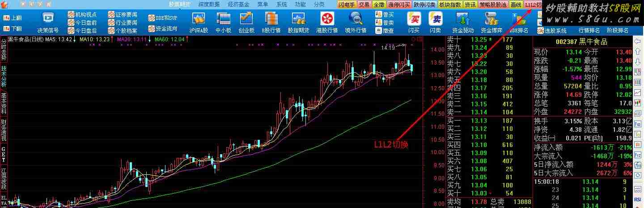Open 股指期货 futures icon
Screen dimensions: 644x208
click(298, 18)
